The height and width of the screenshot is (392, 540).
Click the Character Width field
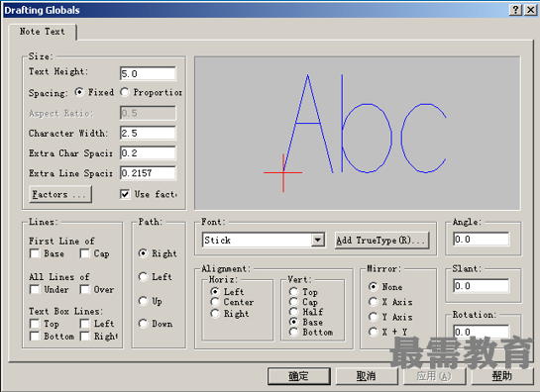click(148, 134)
